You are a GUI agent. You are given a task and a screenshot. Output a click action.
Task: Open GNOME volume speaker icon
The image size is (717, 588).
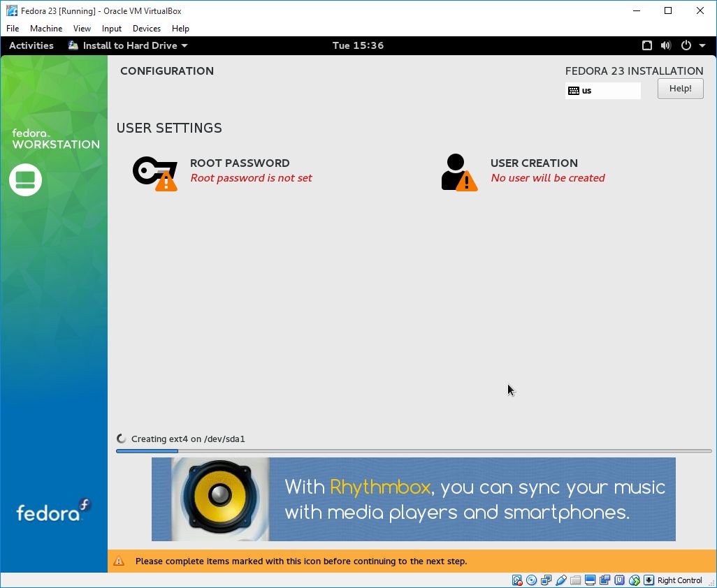pos(666,45)
